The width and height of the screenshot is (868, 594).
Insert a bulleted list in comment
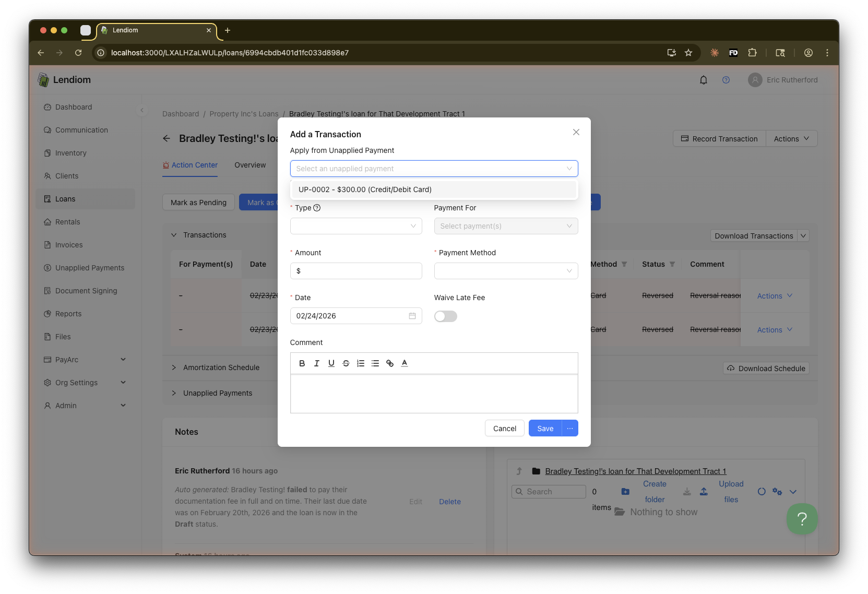(x=375, y=363)
